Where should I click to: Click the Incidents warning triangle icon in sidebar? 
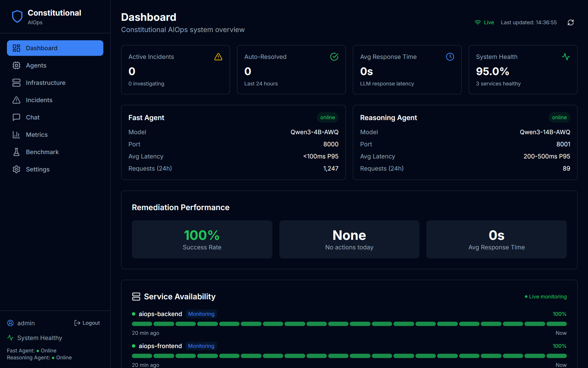[16, 100]
